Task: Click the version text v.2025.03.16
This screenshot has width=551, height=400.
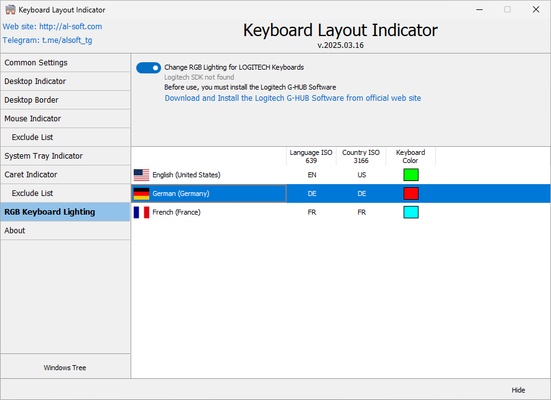Action: [x=340, y=45]
